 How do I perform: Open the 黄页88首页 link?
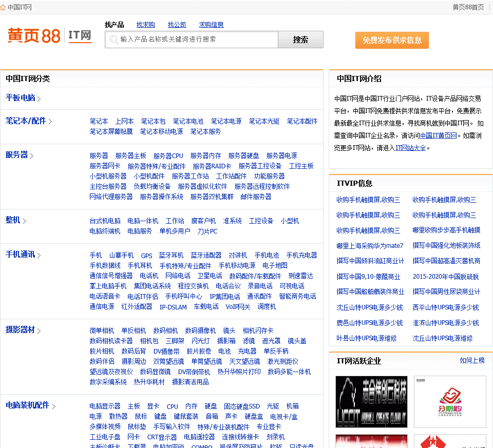pyautogui.click(x=468, y=7)
